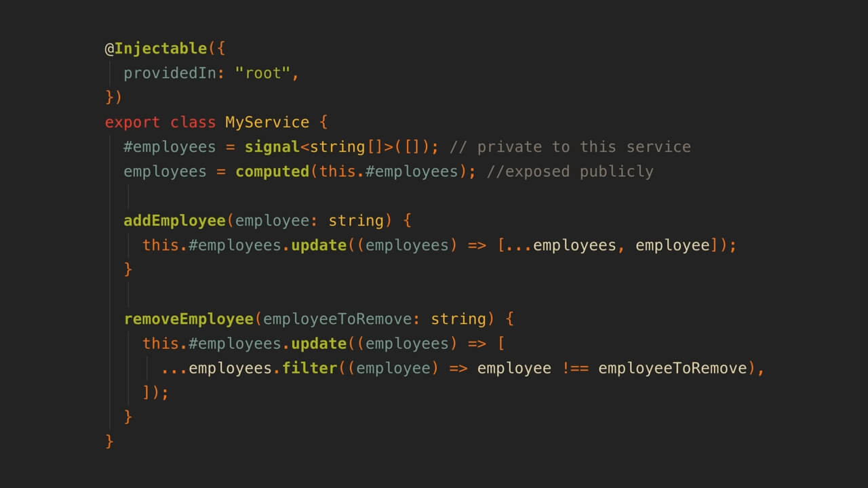Click the comment "// private to this service"
Viewport: 868px width, 488px height.
[x=570, y=147]
